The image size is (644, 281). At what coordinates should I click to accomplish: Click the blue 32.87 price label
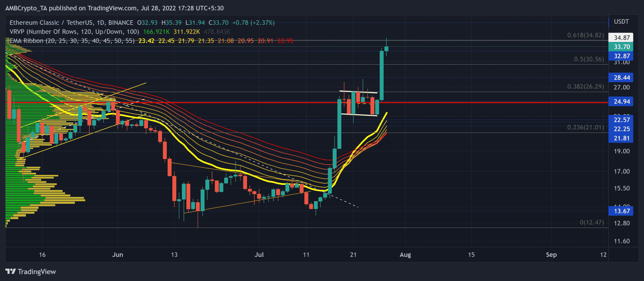tap(621, 56)
